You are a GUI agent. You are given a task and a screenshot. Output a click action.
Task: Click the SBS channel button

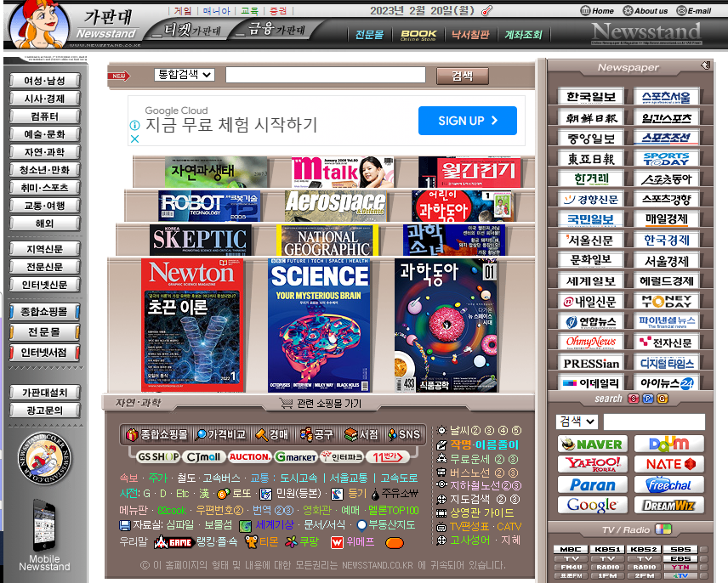(680, 549)
